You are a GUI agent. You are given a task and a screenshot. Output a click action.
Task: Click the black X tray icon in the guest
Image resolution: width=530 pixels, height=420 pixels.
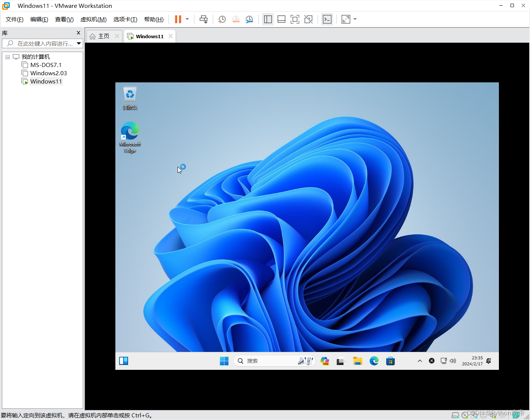432,361
